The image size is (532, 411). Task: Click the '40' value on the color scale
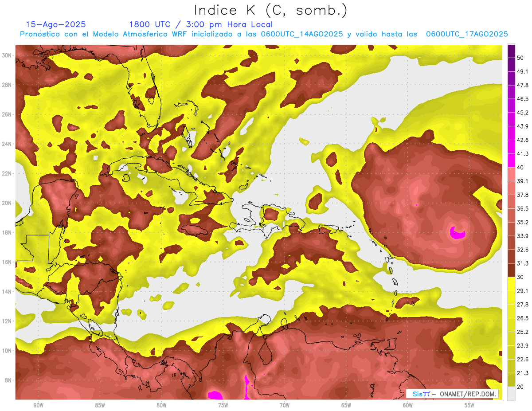(520, 168)
